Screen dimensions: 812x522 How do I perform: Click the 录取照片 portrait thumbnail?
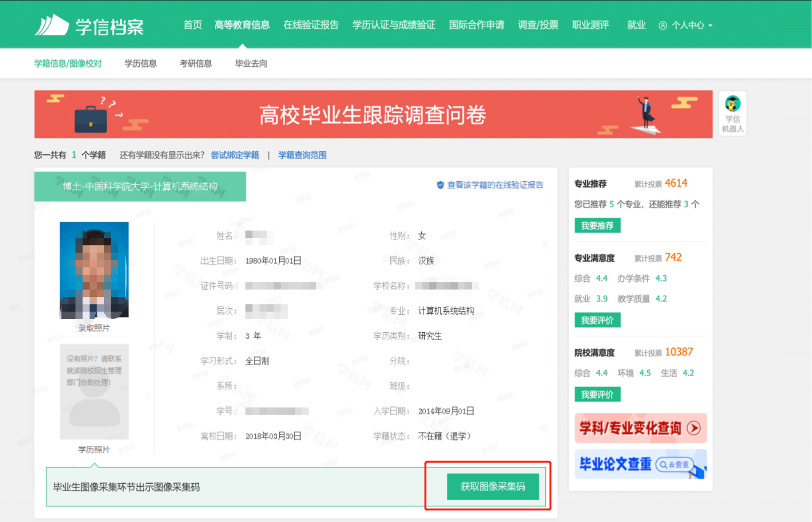click(x=94, y=270)
